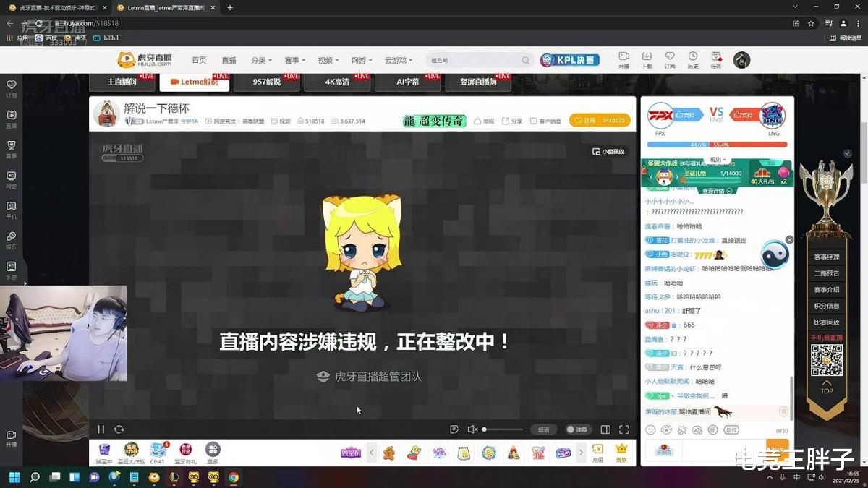
Task: Expand the 分类 dropdown in top navigation
Action: coord(260,60)
